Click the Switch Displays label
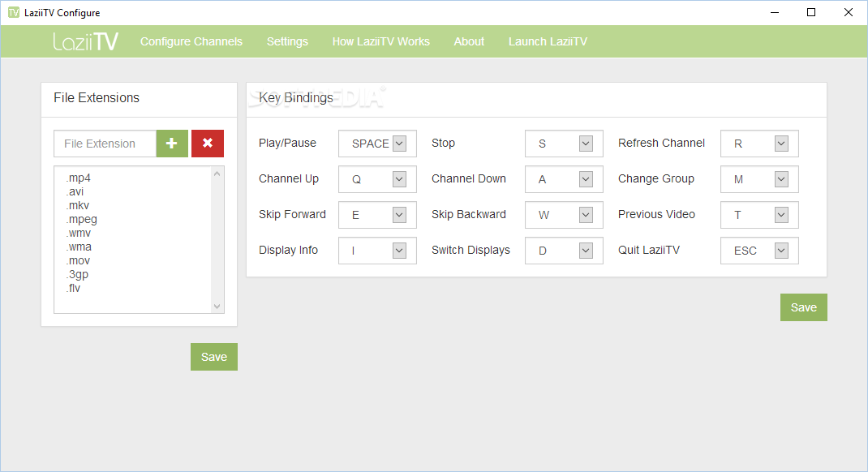The width and height of the screenshot is (868, 472). coord(471,250)
